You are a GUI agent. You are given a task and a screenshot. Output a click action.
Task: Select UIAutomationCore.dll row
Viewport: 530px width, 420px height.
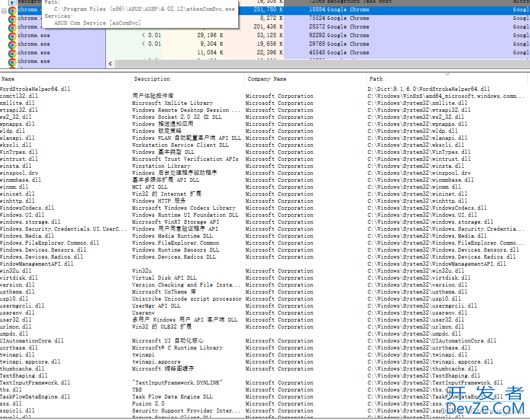pyautogui.click(x=265, y=340)
